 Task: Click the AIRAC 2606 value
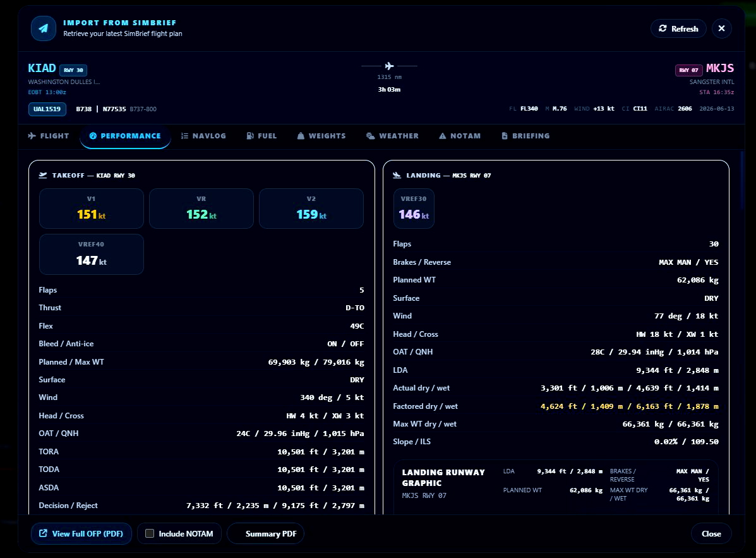685,109
